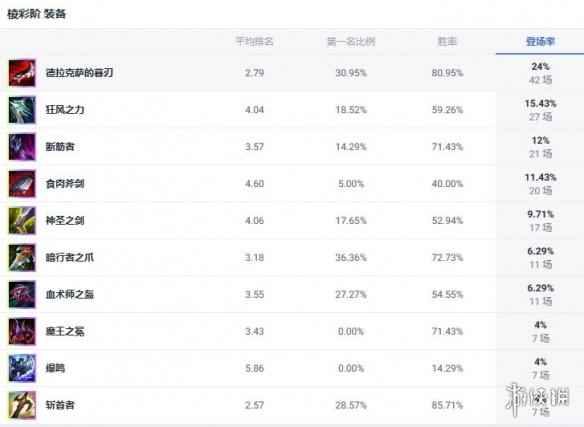Viewport: 584px width, 427px height.
Task: Open the 狂风之力 item name link
Action: 65,110
